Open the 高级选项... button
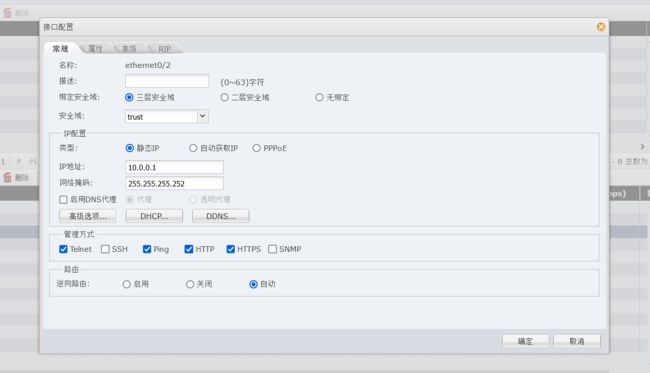The width and height of the screenshot is (650, 373). pos(87,216)
